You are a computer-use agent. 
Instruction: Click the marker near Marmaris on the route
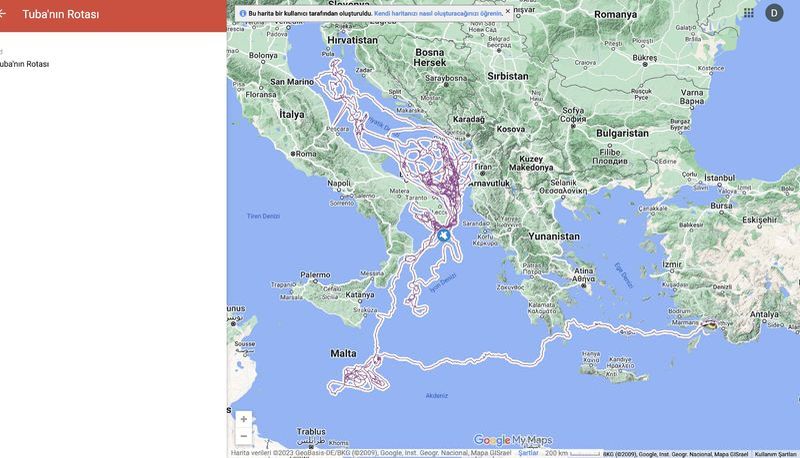[711, 324]
